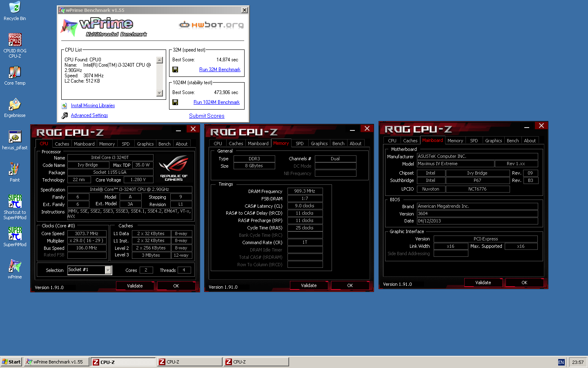
Task: Select the last CPU-Z taskbar button
Action: 256,362
